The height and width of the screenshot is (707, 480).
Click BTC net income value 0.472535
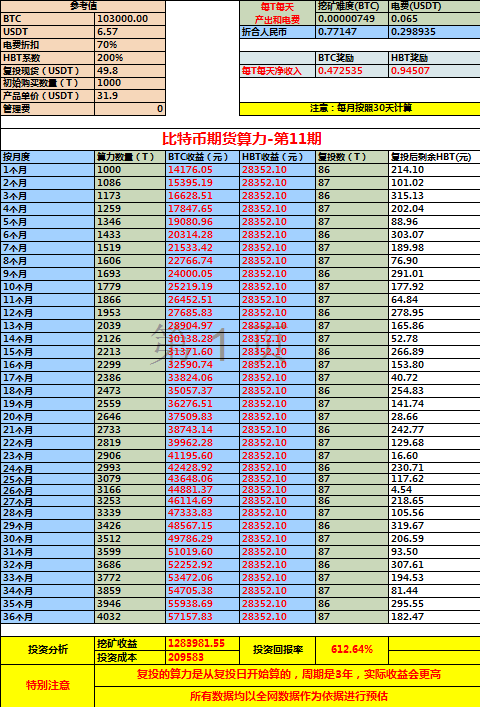(352, 71)
